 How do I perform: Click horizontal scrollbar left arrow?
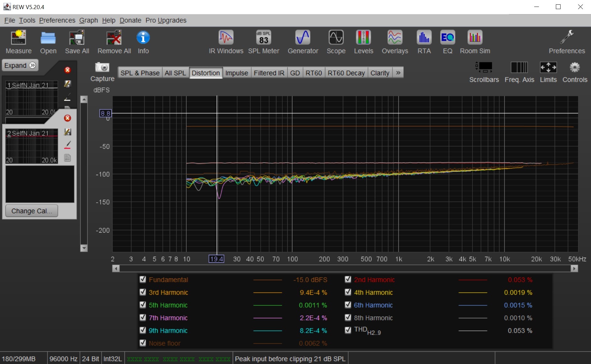116,269
